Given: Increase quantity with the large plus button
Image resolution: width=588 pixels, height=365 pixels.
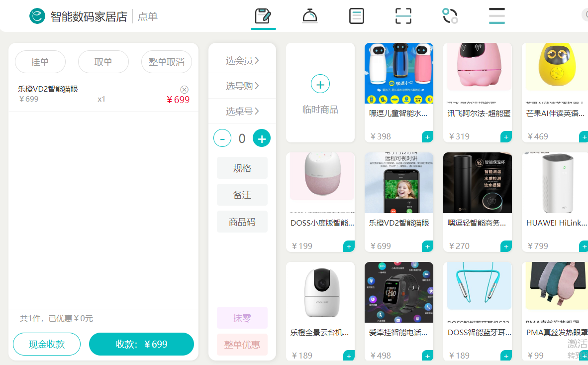Looking at the screenshot, I should pos(262,138).
